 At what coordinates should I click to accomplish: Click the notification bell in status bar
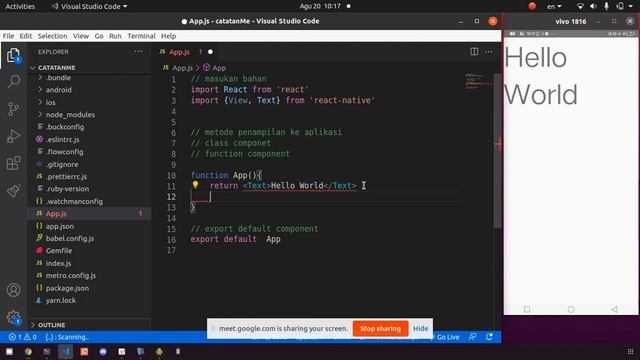(489, 337)
